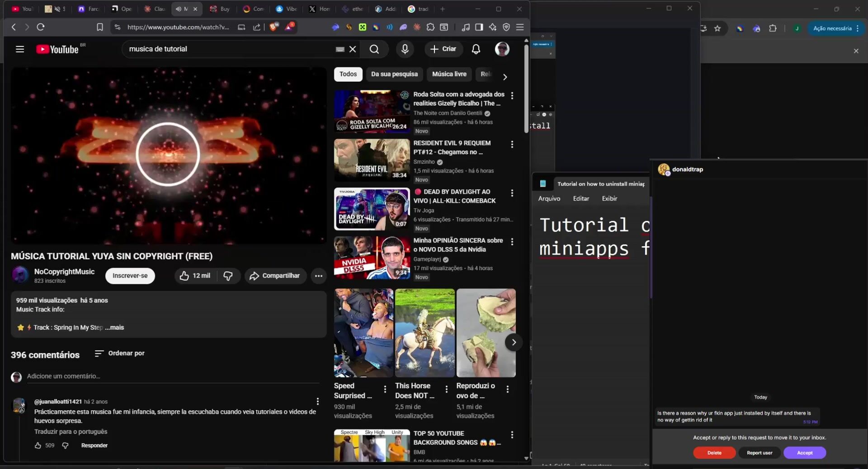Click the Report user button

(x=759, y=453)
